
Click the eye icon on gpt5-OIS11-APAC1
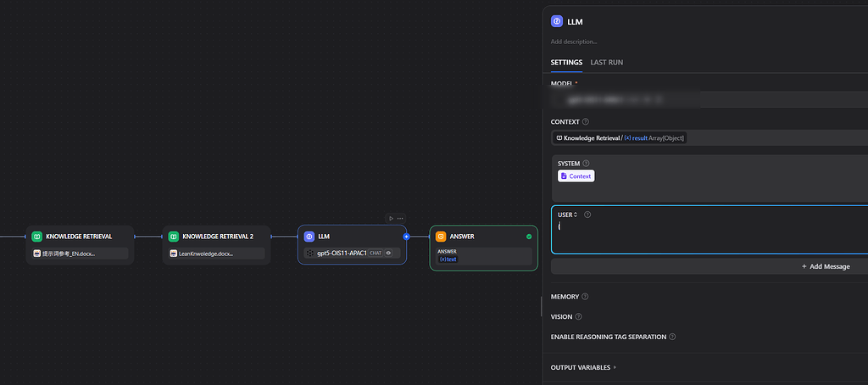coord(388,254)
